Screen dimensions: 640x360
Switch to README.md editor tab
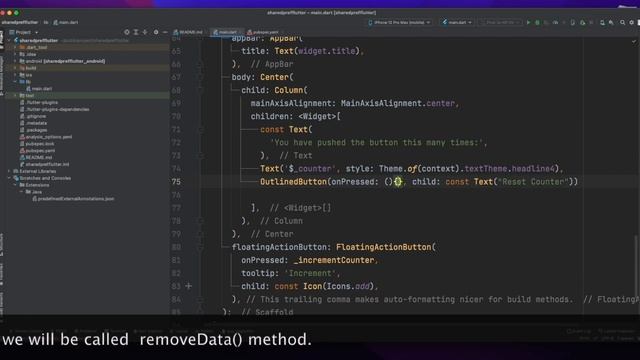tap(188, 32)
